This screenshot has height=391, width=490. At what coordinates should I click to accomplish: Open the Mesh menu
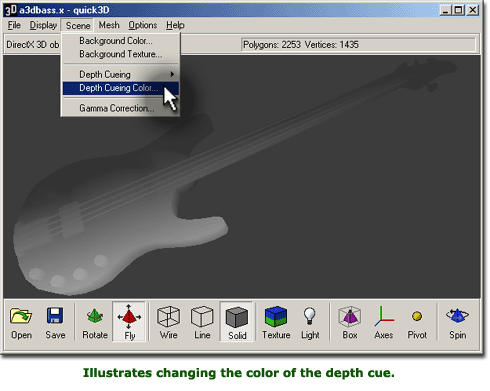[x=109, y=25]
